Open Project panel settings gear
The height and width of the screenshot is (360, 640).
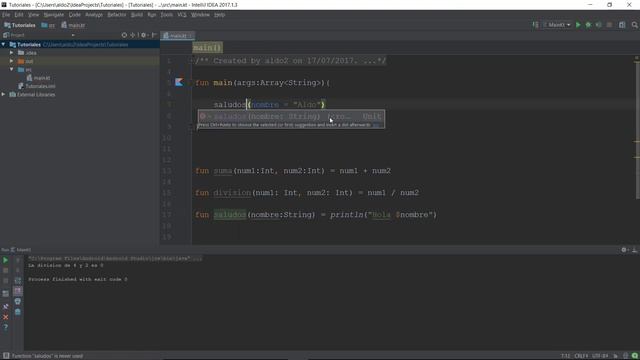tap(143, 35)
